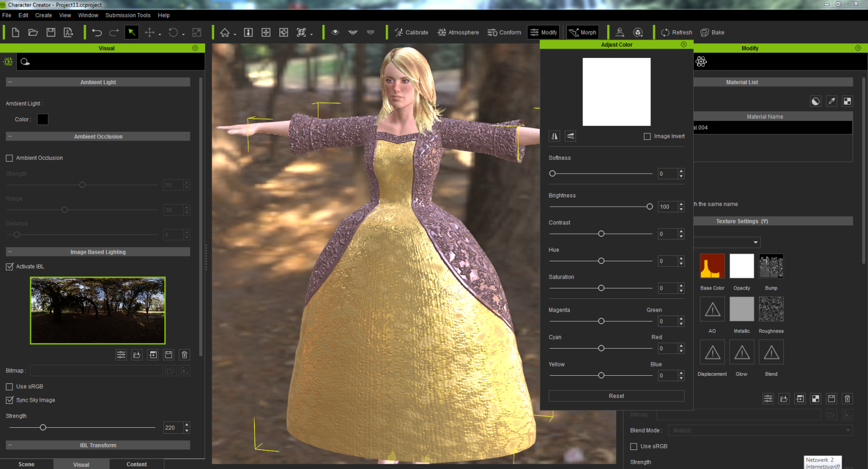
Task: Switch to the Content tab
Action: click(x=137, y=464)
